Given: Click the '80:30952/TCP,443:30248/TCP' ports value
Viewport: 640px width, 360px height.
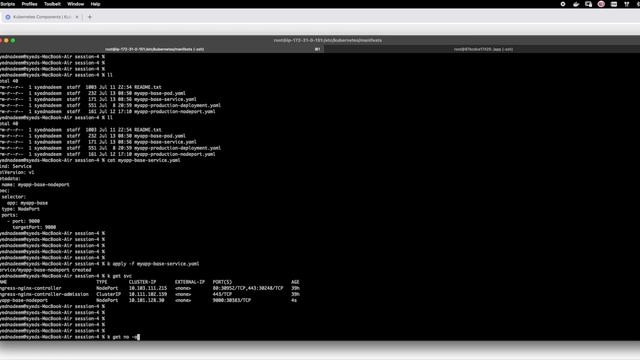Looking at the screenshot, I should click(x=248, y=289).
